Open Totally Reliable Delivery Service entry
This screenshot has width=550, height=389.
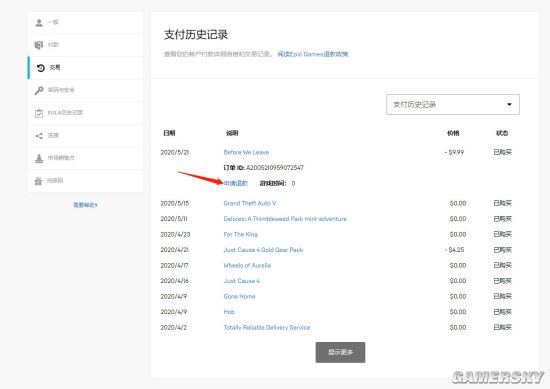(267, 327)
